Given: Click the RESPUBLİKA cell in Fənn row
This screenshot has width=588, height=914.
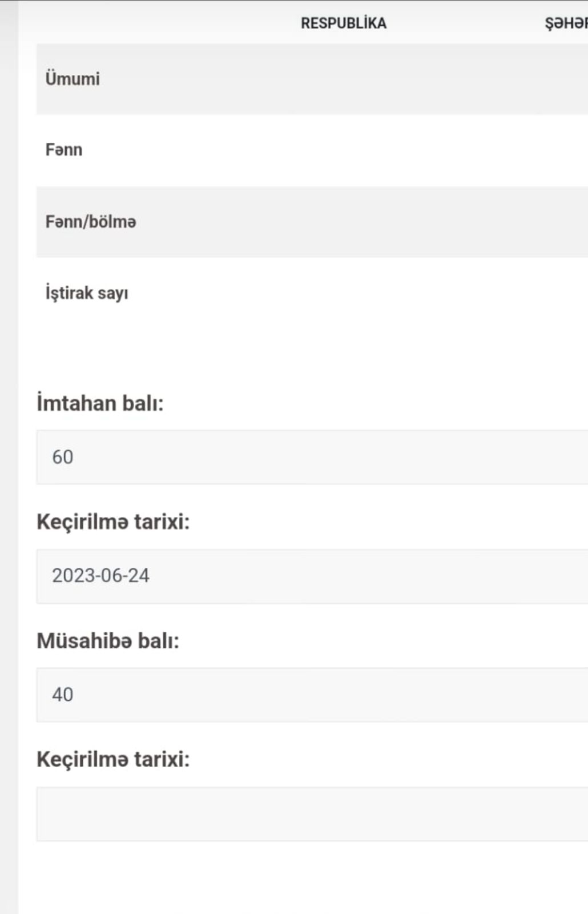Looking at the screenshot, I should [x=344, y=150].
